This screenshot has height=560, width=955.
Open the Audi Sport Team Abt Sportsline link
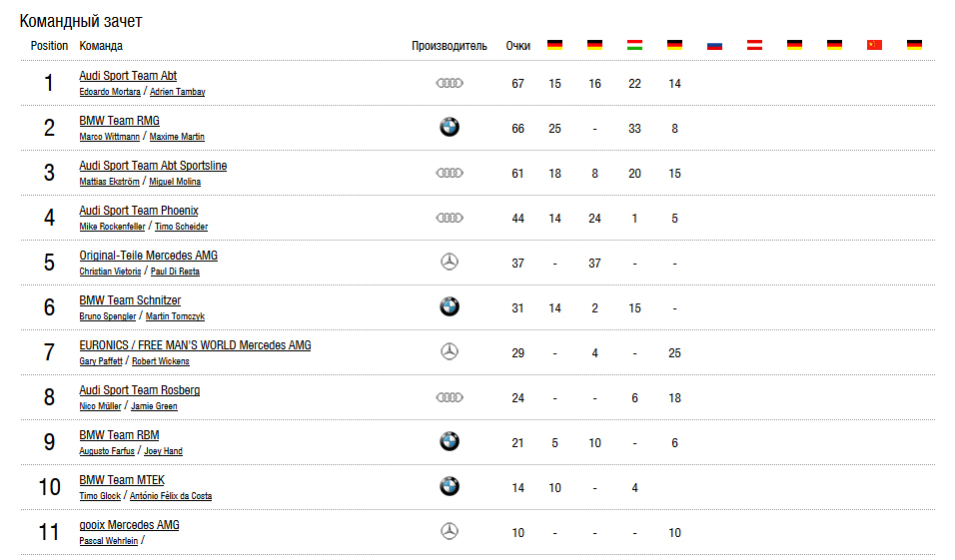tap(153, 166)
